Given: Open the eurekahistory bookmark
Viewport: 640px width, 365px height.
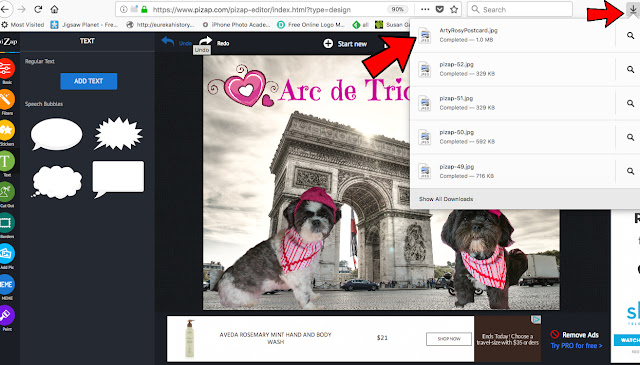Looking at the screenshot, I should pos(161,24).
